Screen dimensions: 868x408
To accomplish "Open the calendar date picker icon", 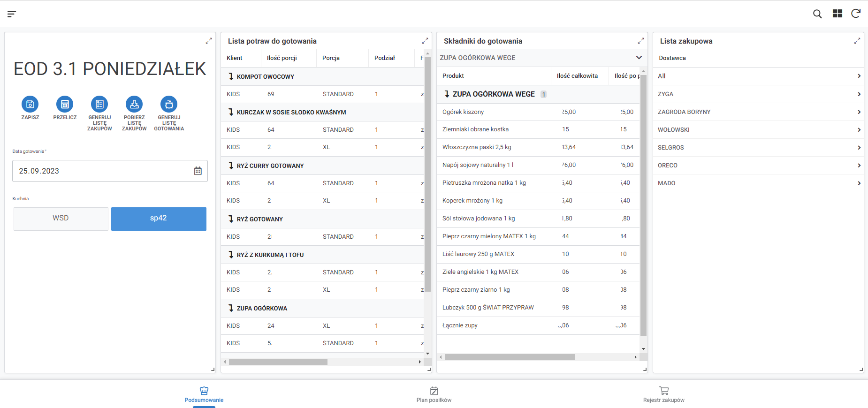I will pyautogui.click(x=198, y=171).
